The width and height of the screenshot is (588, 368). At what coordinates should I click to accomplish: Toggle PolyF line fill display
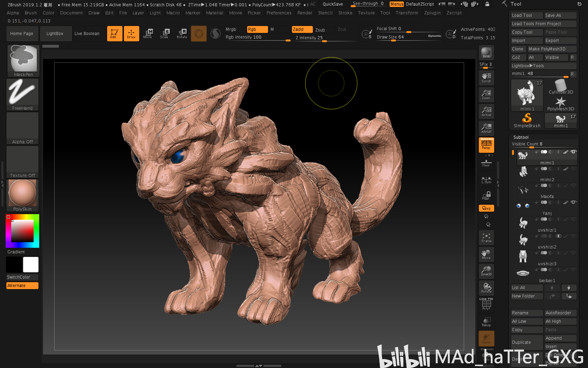tap(486, 305)
